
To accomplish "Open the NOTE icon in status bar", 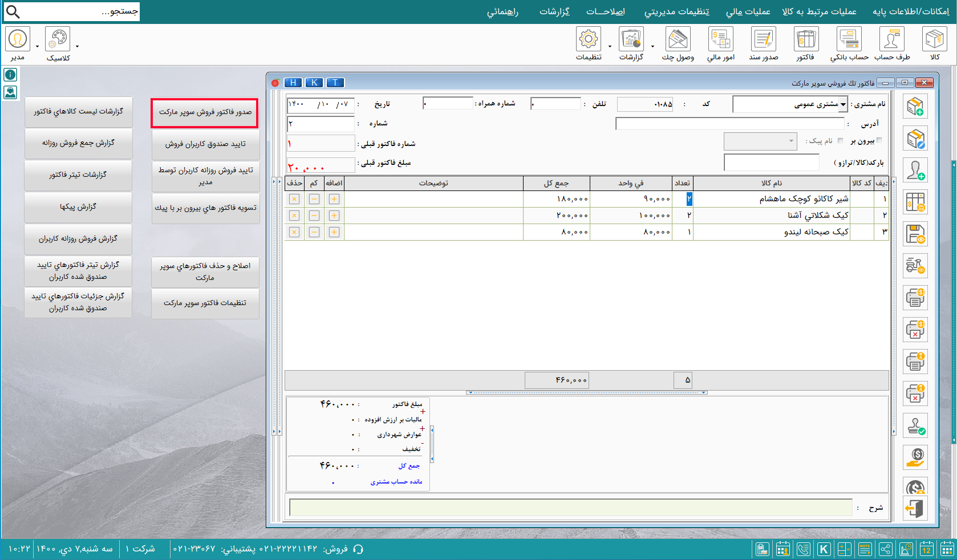I will [865, 549].
